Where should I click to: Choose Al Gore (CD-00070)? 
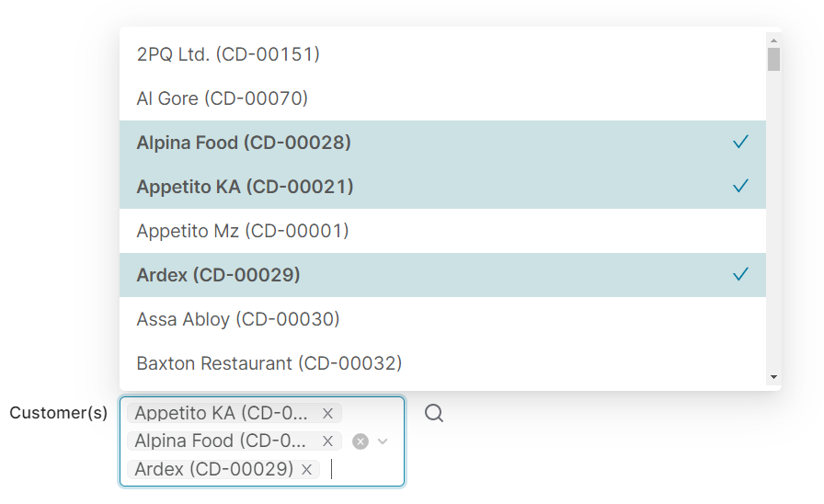coord(222,98)
